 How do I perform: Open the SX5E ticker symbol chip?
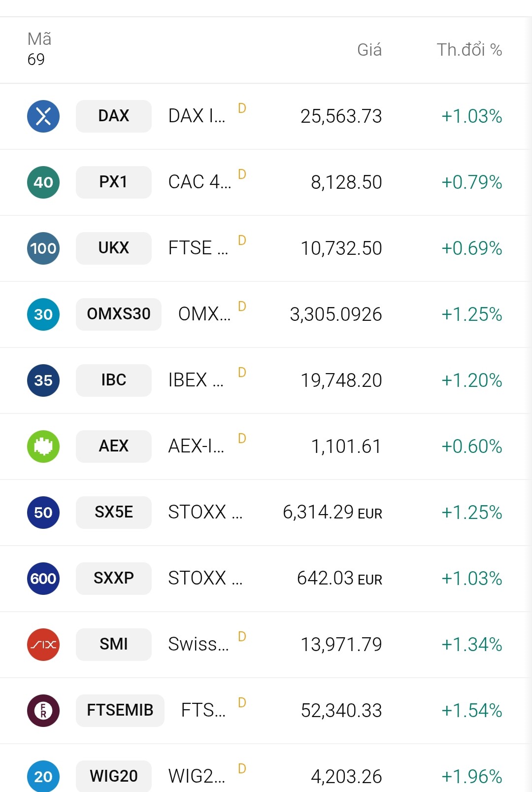coord(114,513)
